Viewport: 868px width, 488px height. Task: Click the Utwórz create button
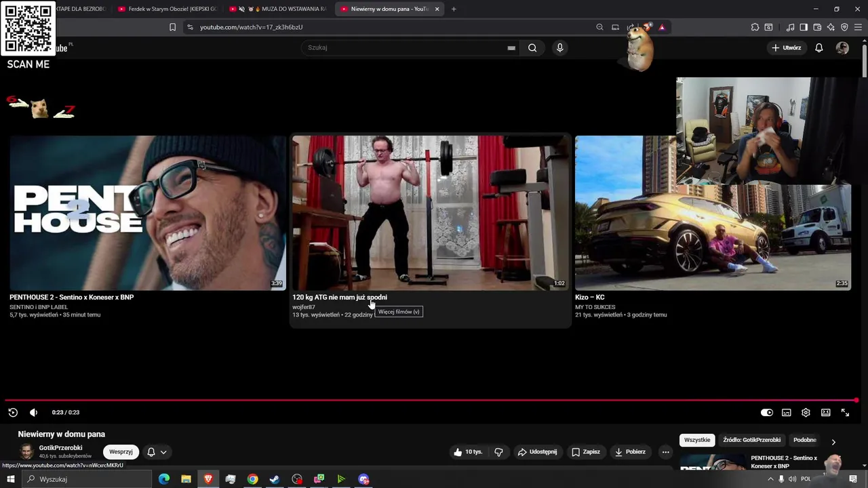click(x=787, y=47)
